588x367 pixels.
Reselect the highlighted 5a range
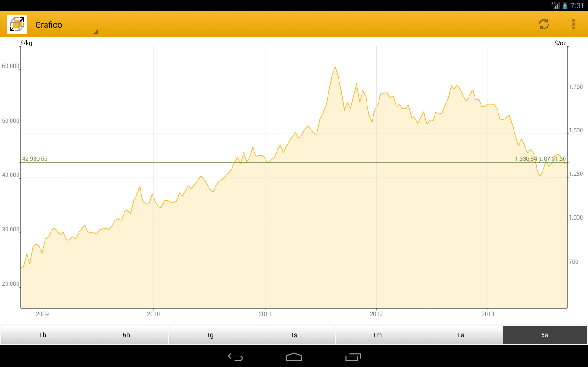click(x=545, y=335)
